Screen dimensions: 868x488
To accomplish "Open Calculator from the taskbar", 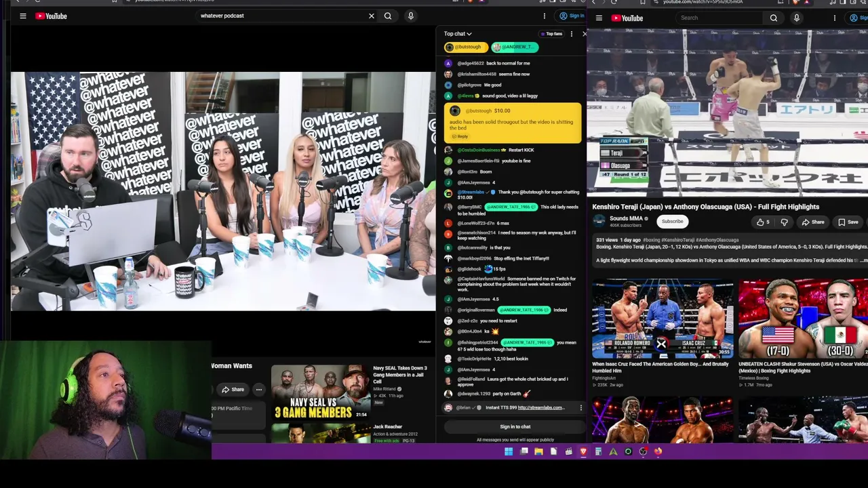I will pyautogui.click(x=598, y=451).
